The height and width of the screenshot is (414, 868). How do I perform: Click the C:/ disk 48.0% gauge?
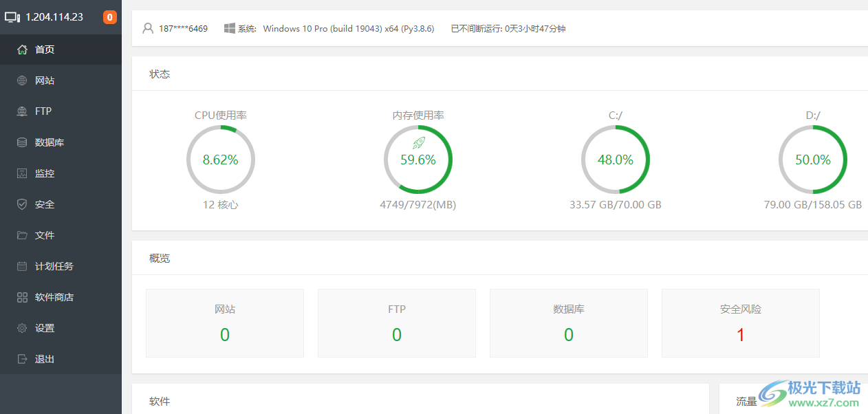click(616, 160)
